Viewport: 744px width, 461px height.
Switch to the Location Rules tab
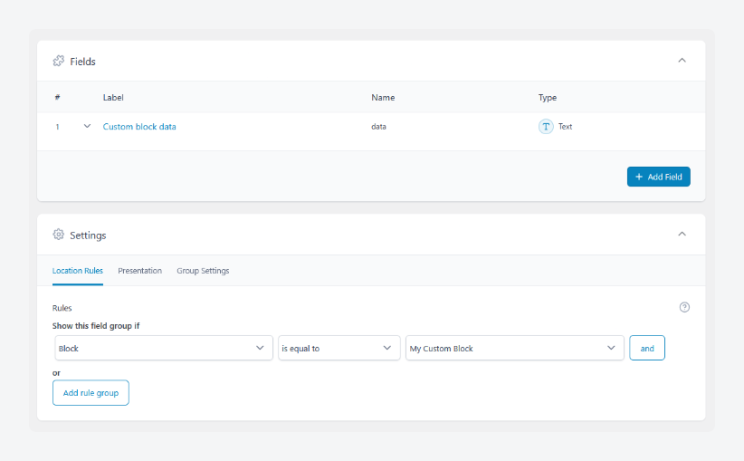pyautogui.click(x=77, y=271)
